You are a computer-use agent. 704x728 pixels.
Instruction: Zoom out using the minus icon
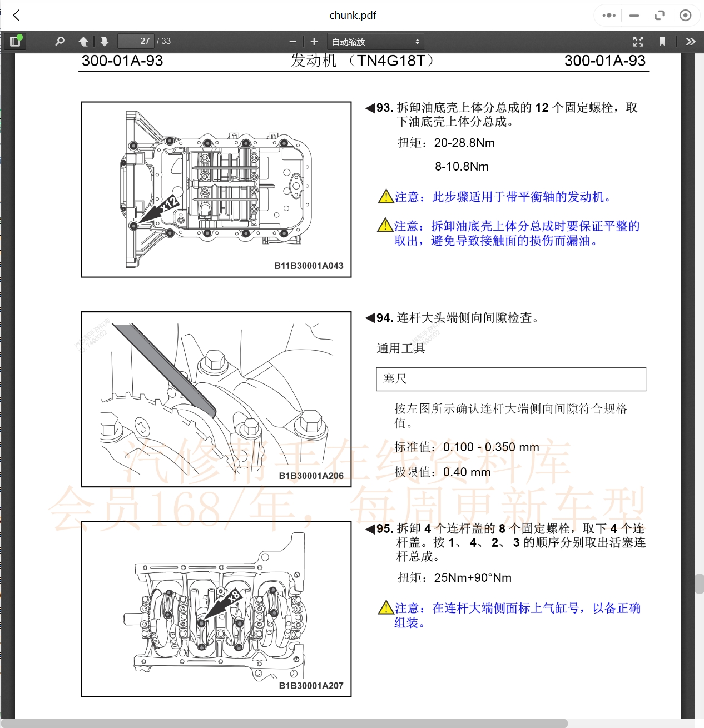tap(292, 41)
